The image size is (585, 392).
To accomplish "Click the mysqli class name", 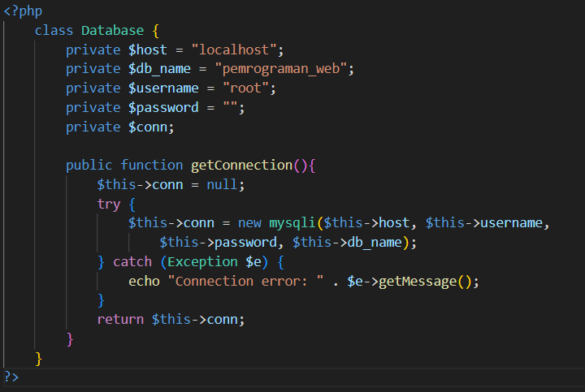I will 292,223.
